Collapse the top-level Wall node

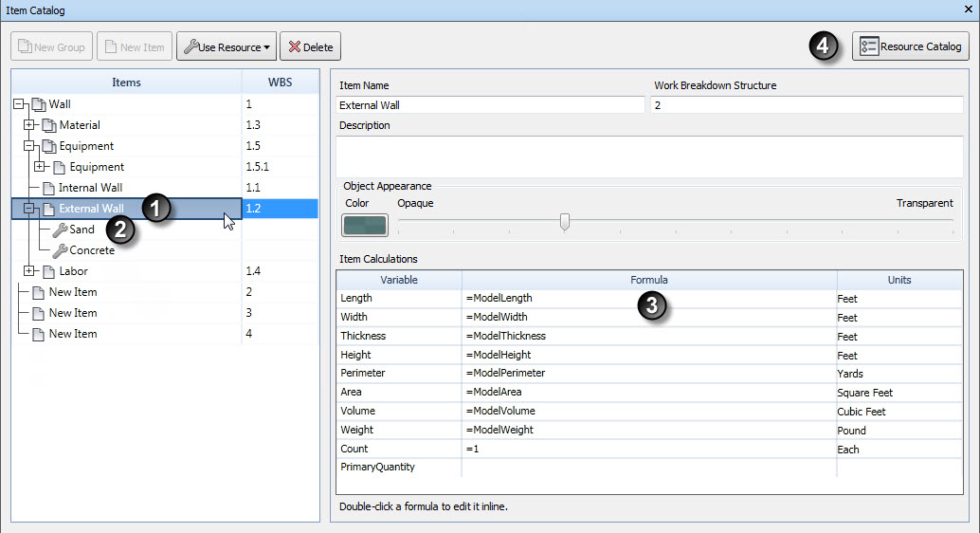coord(18,103)
